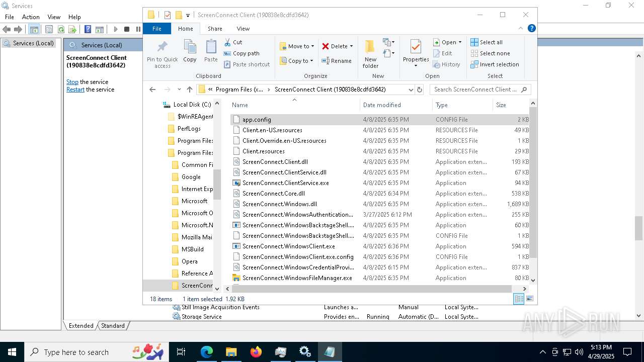644x362 pixels.
Task: Click Select all in the ribbon
Action: [487, 42]
